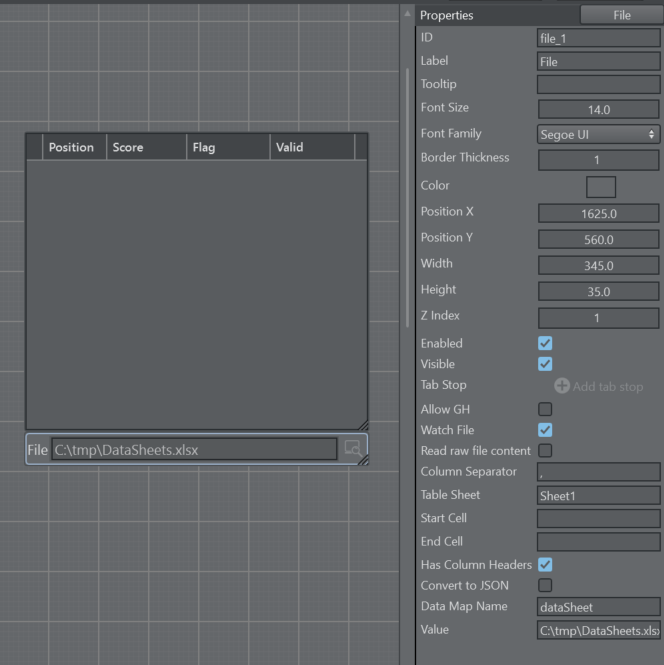The height and width of the screenshot is (665, 664).
Task: Open the Color swatch picker
Action: (x=600, y=186)
